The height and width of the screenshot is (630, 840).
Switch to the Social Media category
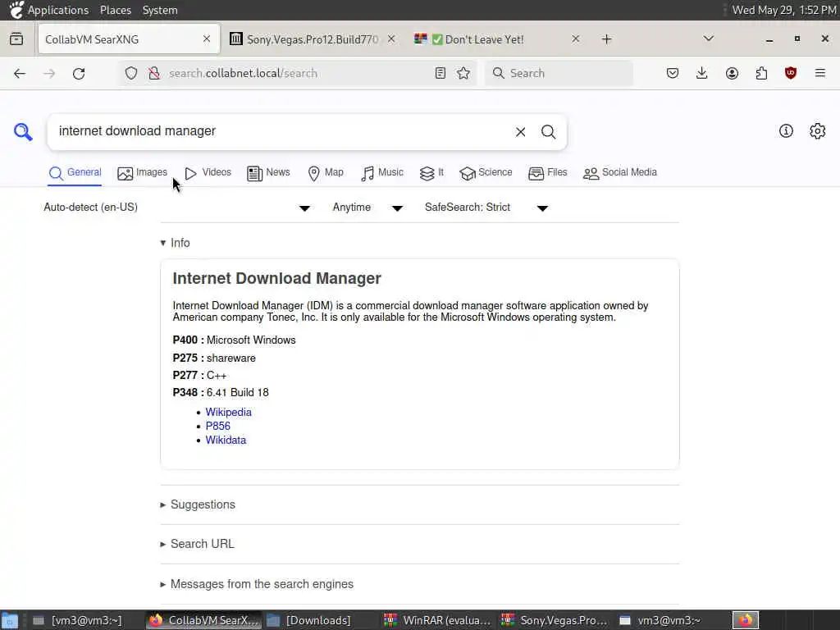(x=620, y=172)
